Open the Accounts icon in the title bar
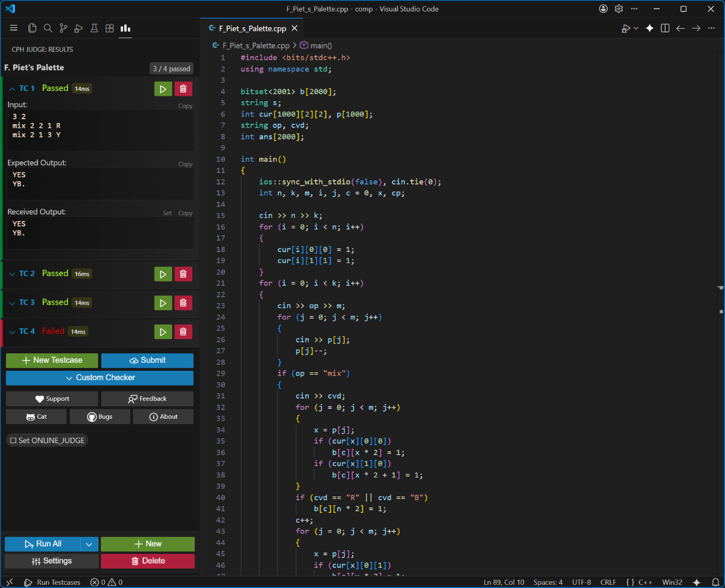The height and width of the screenshot is (588, 725). coord(603,9)
